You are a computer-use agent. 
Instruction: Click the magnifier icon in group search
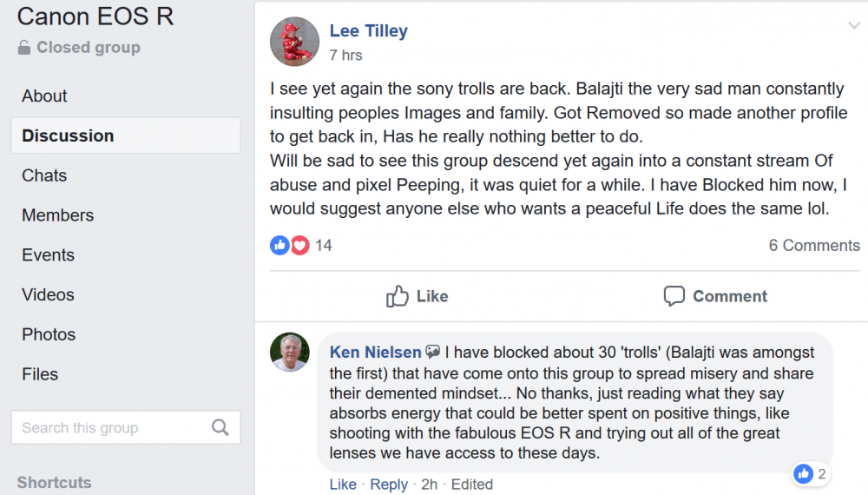[x=220, y=427]
